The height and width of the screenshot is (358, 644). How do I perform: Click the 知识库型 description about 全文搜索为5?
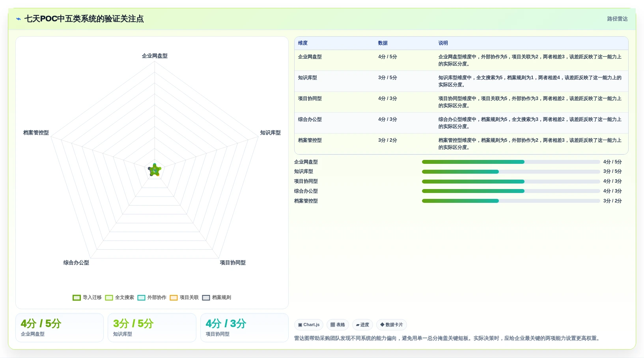tap(530, 81)
